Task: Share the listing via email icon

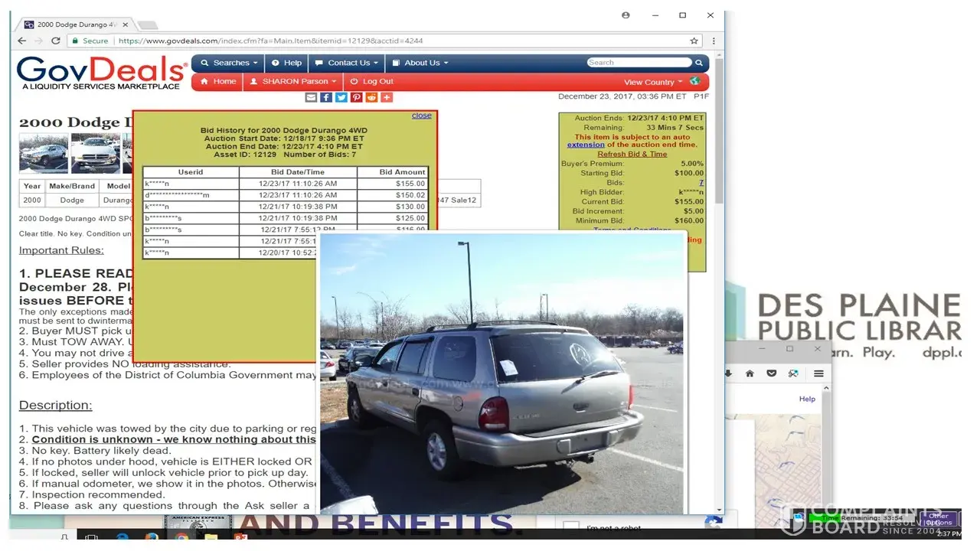Action: [x=311, y=97]
